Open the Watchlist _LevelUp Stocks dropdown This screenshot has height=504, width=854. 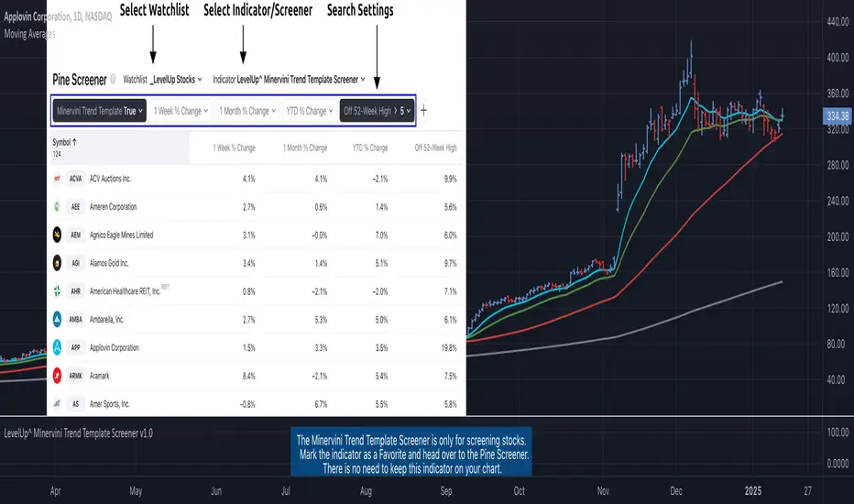tap(162, 80)
